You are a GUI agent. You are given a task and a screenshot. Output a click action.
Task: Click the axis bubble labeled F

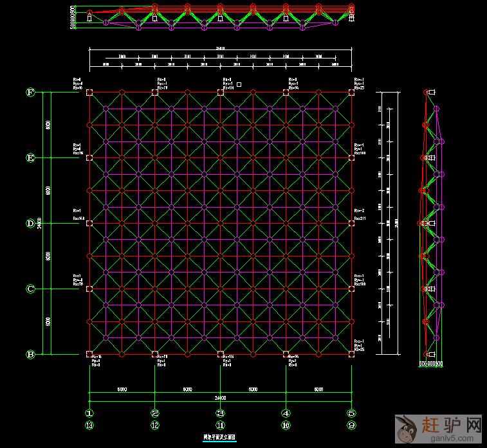[30, 92]
